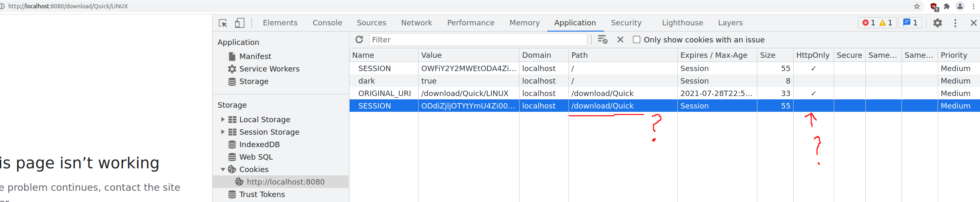Open the Lighthouse tab

coord(683,23)
